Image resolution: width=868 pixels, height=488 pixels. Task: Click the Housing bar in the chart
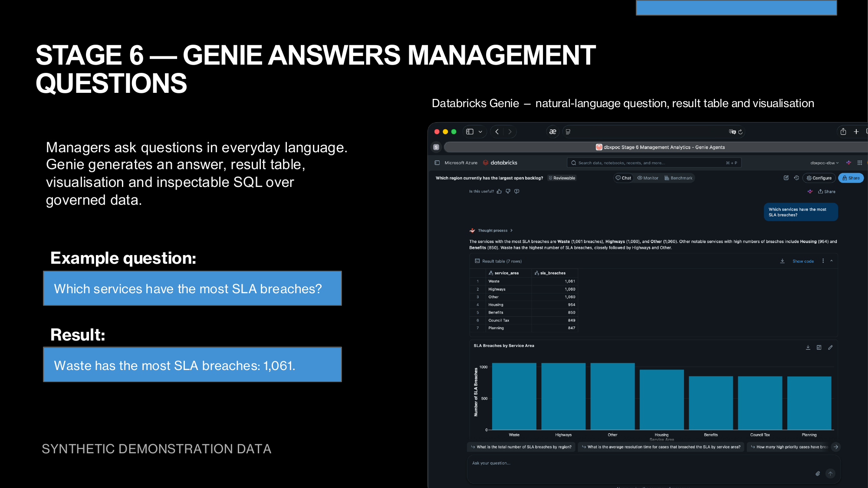coord(662,400)
